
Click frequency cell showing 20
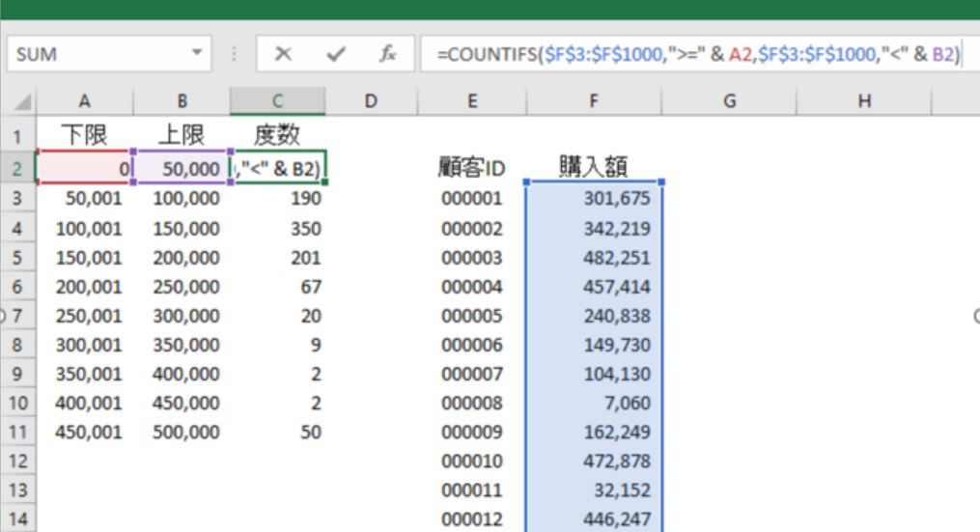point(277,316)
